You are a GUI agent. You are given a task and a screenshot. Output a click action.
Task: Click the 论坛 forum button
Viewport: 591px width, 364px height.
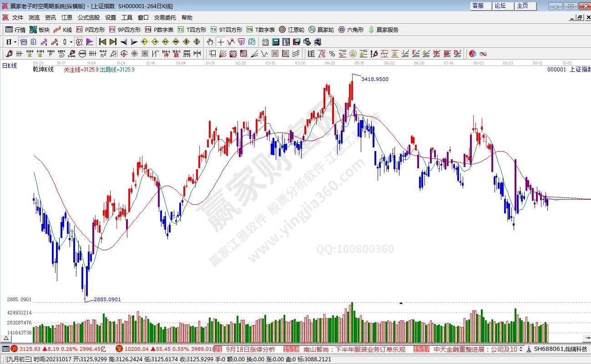click(x=500, y=6)
